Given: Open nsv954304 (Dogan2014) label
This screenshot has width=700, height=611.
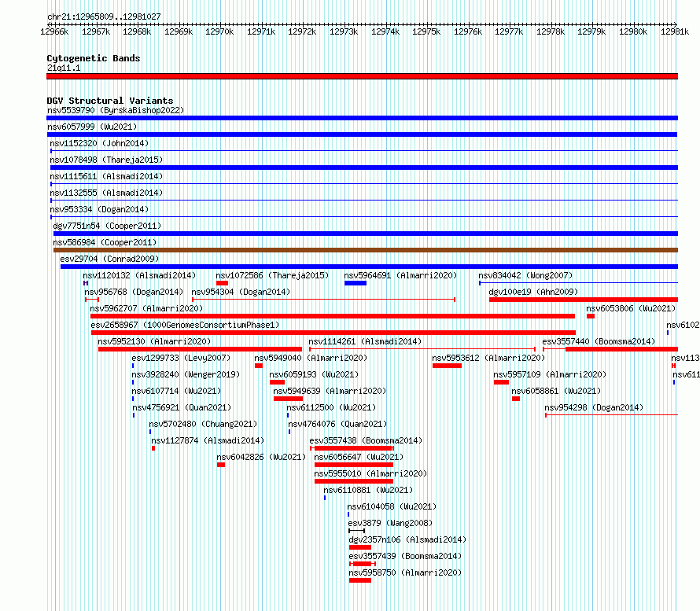Looking at the screenshot, I should tap(241, 292).
